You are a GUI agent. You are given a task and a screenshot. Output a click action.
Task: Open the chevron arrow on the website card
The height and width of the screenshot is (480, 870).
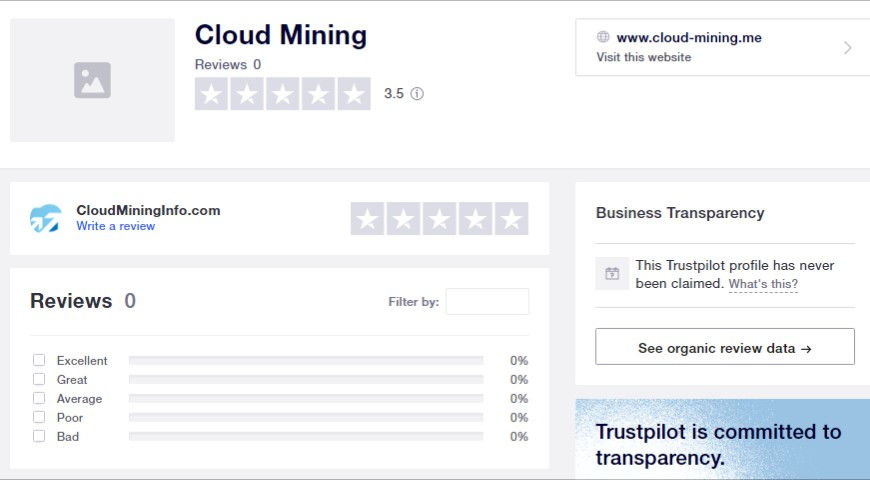click(847, 48)
